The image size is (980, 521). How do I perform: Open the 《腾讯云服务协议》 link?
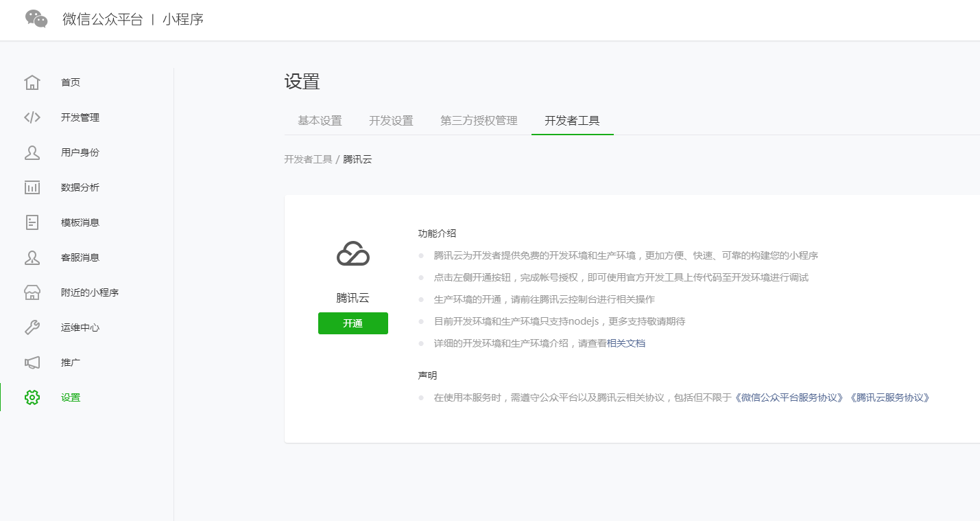[889, 397]
